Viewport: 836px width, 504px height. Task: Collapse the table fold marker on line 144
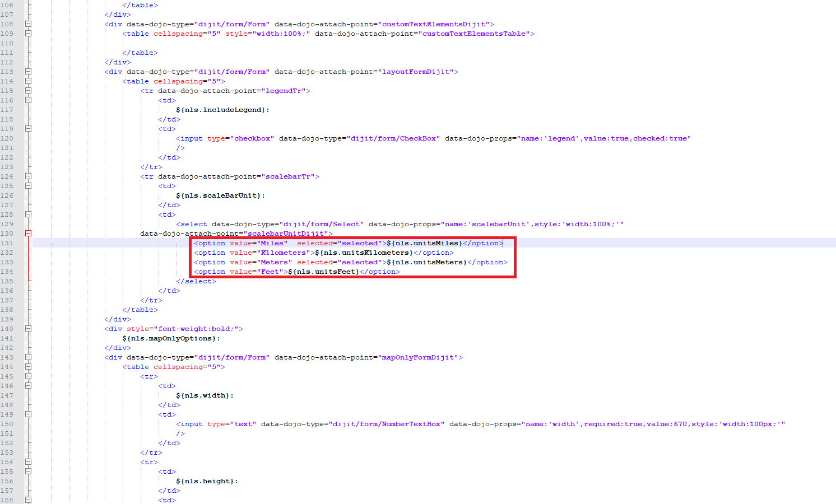click(x=28, y=367)
